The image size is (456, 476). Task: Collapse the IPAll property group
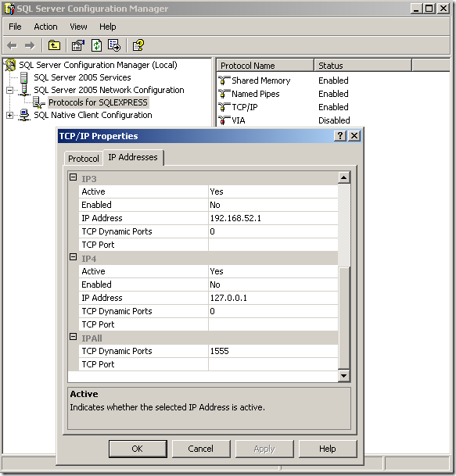click(x=73, y=336)
